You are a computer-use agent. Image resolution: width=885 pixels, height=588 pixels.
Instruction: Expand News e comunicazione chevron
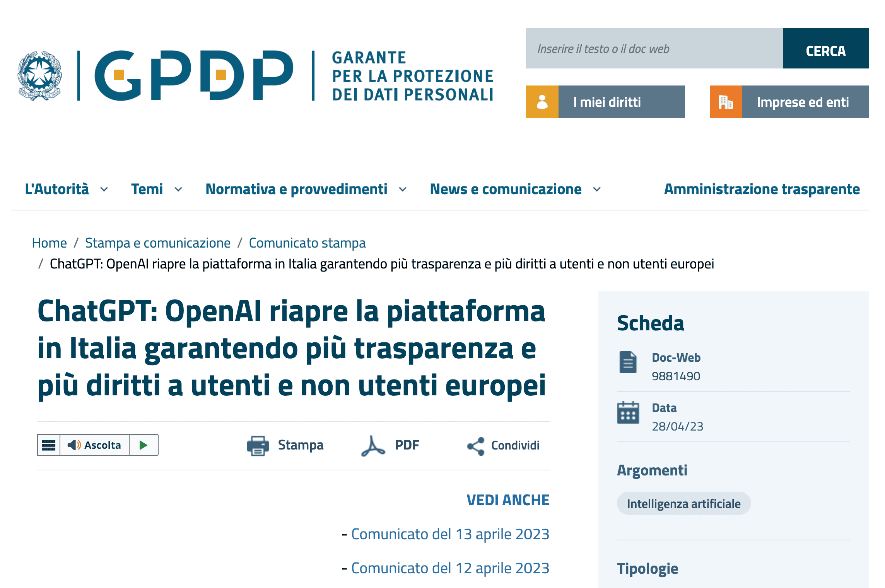(x=597, y=190)
